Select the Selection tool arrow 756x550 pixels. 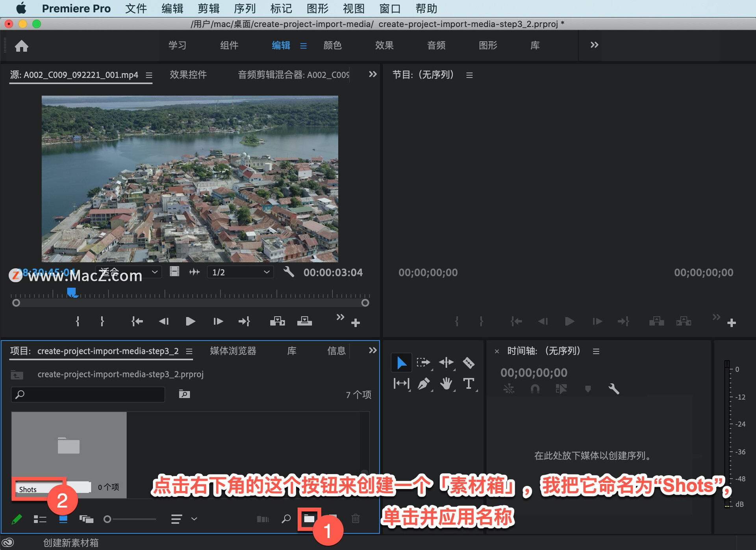pyautogui.click(x=401, y=362)
